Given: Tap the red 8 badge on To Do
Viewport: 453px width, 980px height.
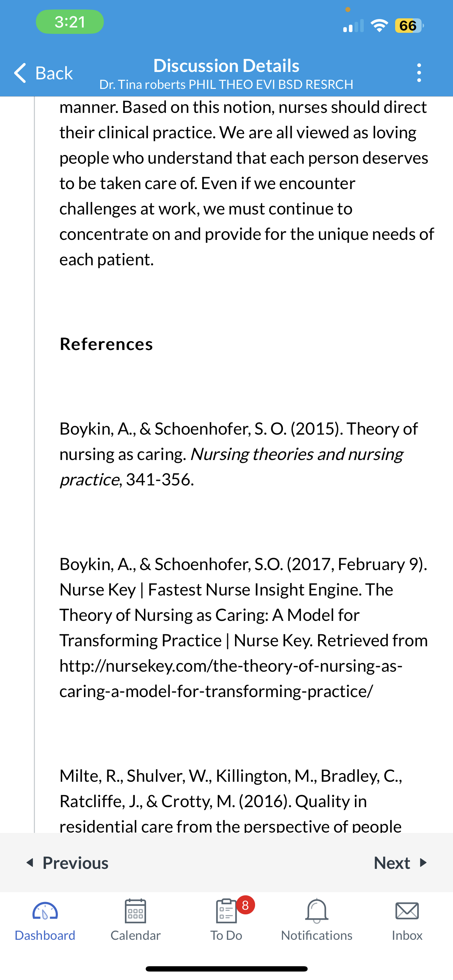Looking at the screenshot, I should [x=245, y=905].
